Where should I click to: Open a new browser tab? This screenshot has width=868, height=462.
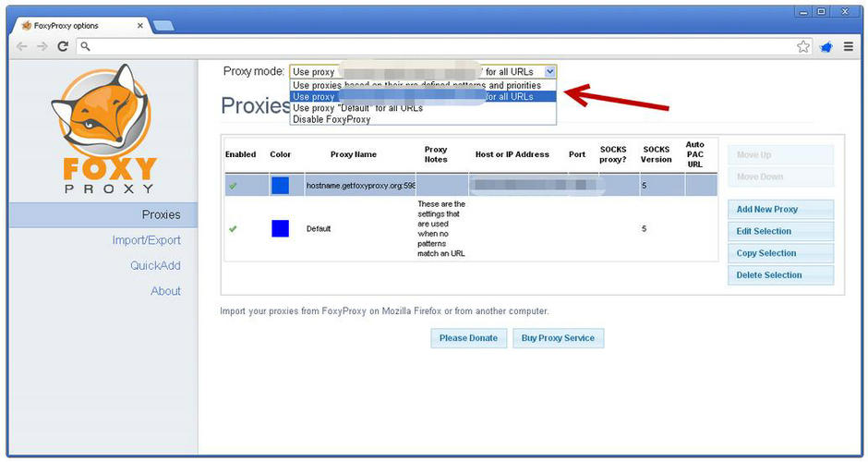point(163,26)
